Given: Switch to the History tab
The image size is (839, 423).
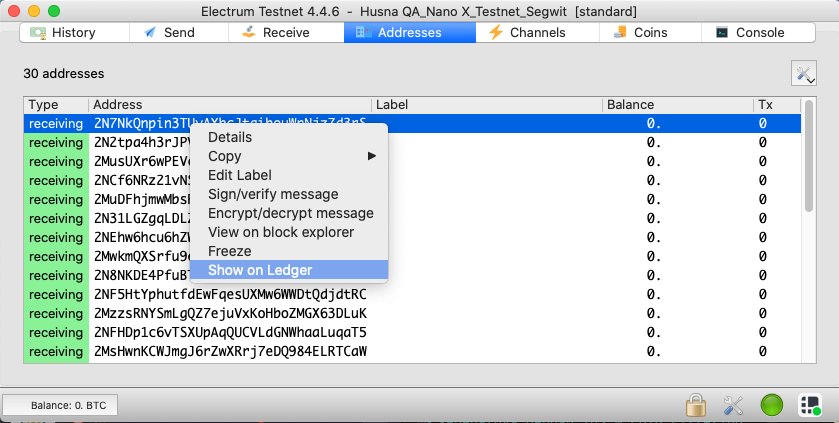Looking at the screenshot, I should 74,33.
